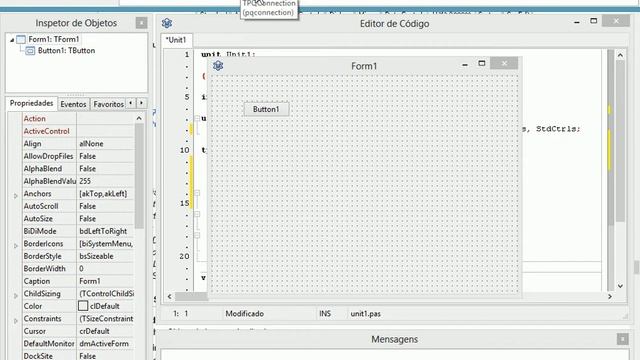Toggle the DockSite False value
Viewport: 640px width, 360px height.
(106, 356)
